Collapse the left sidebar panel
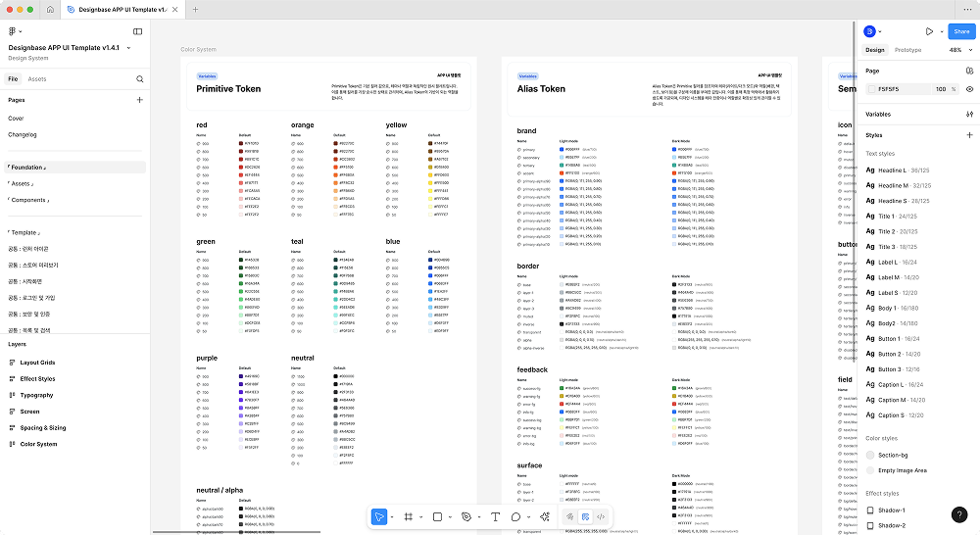The image size is (980, 535). tap(138, 31)
